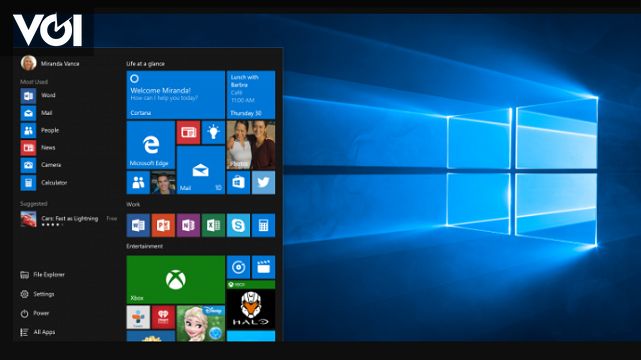This screenshot has width=641, height=360.
Task: Open the Disney Frozen game tile
Action: 201,324
